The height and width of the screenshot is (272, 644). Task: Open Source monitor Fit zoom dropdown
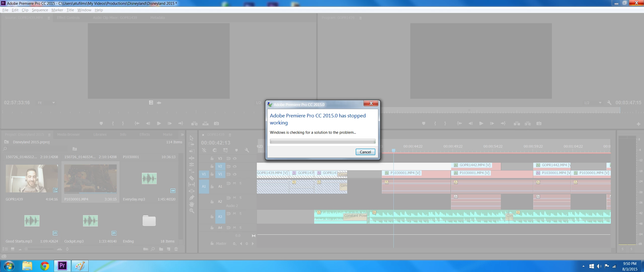point(53,103)
